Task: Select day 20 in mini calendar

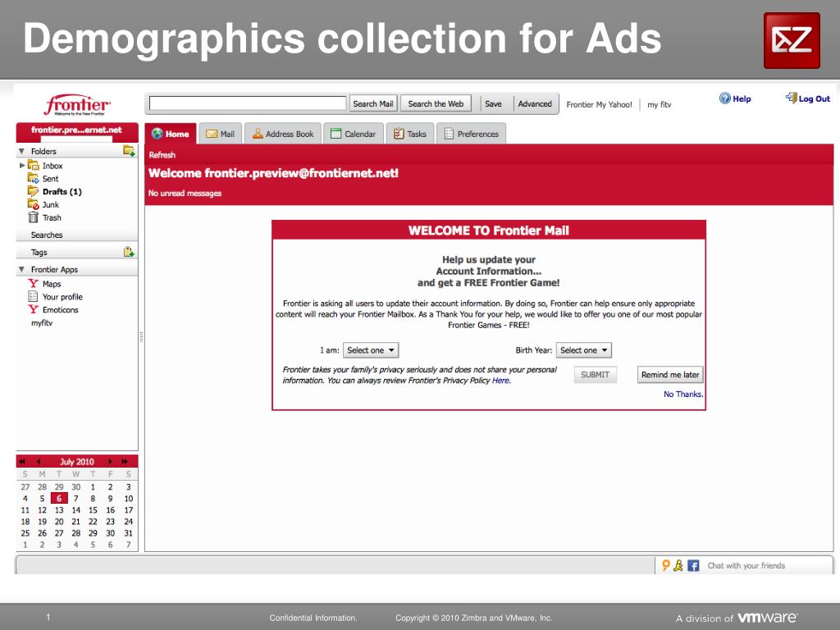Action: 59,521
